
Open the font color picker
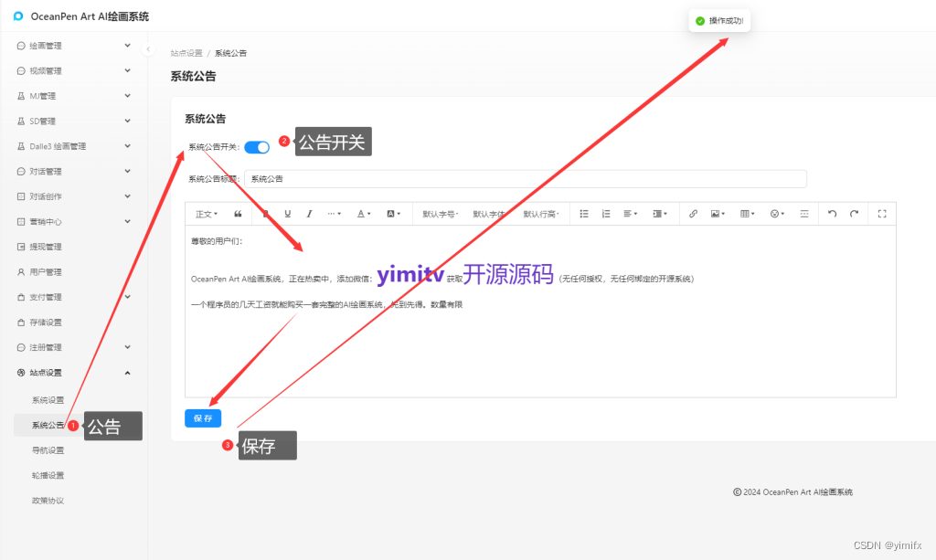tap(364, 214)
